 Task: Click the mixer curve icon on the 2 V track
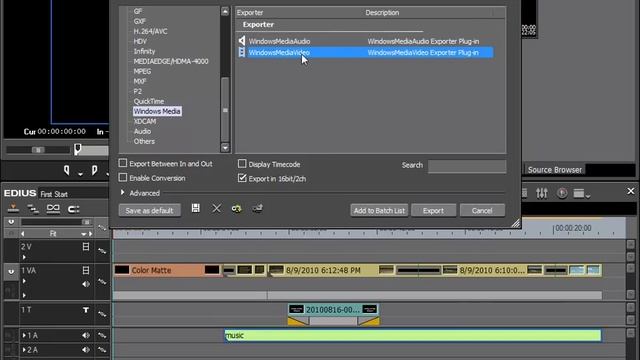(102, 251)
